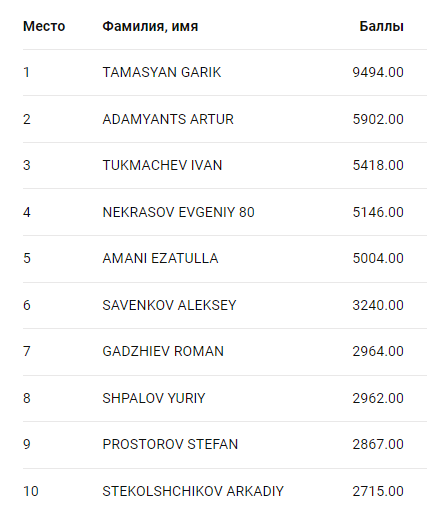Viewport: 430px width, 514px height.
Task: Open STEKOLSHCHIKOV ARKADIY entry
Action: pos(193,491)
